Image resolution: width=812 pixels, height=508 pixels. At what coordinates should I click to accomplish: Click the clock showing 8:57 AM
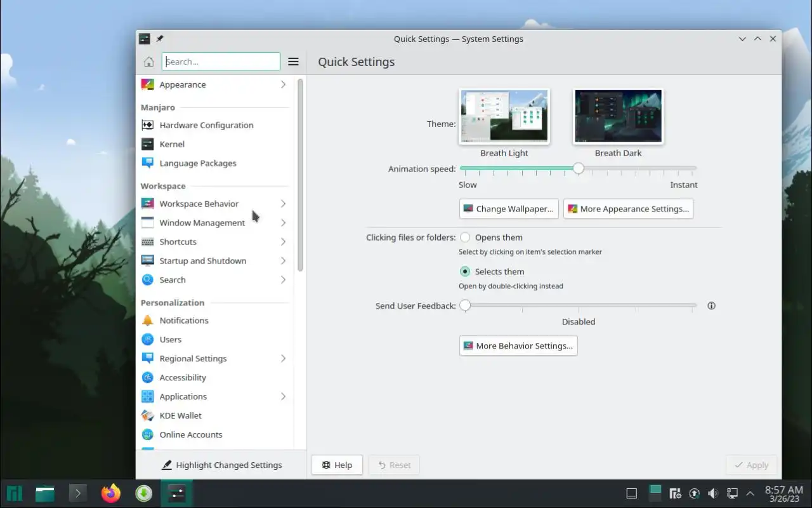point(784,493)
